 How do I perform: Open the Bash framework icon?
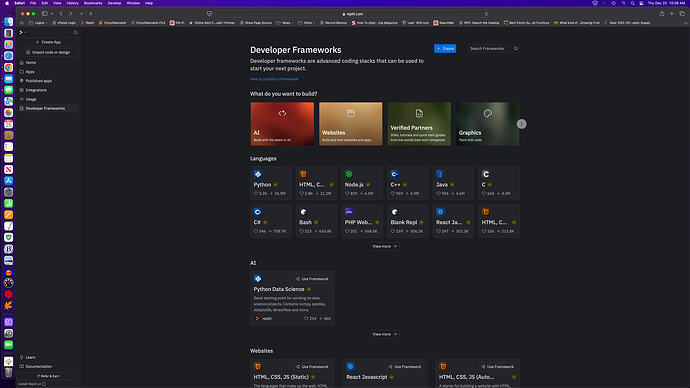coord(303,212)
